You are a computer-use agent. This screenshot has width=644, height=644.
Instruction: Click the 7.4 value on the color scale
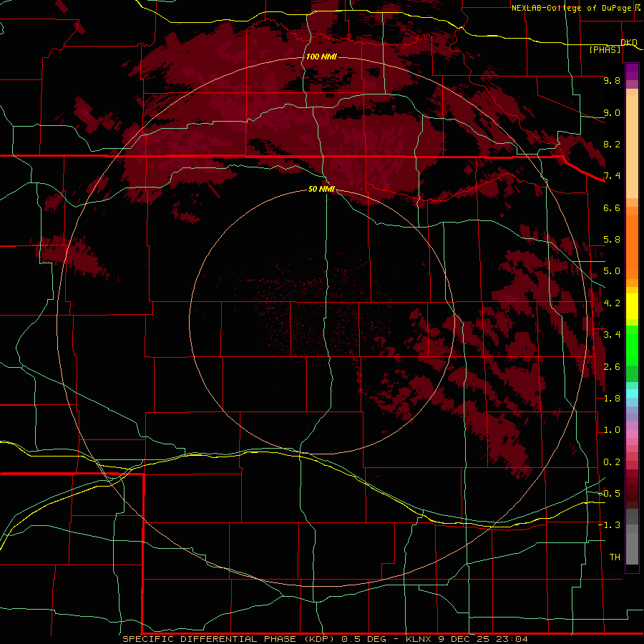click(x=612, y=176)
